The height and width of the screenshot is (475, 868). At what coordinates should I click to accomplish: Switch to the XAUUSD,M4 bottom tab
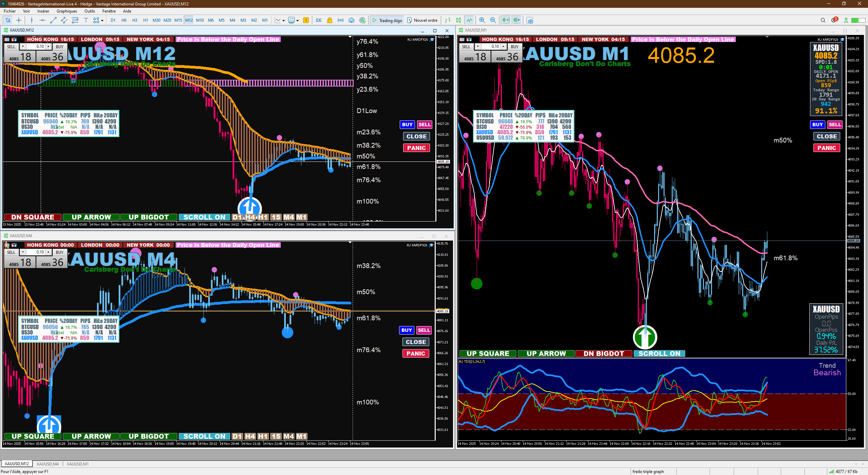47,464
